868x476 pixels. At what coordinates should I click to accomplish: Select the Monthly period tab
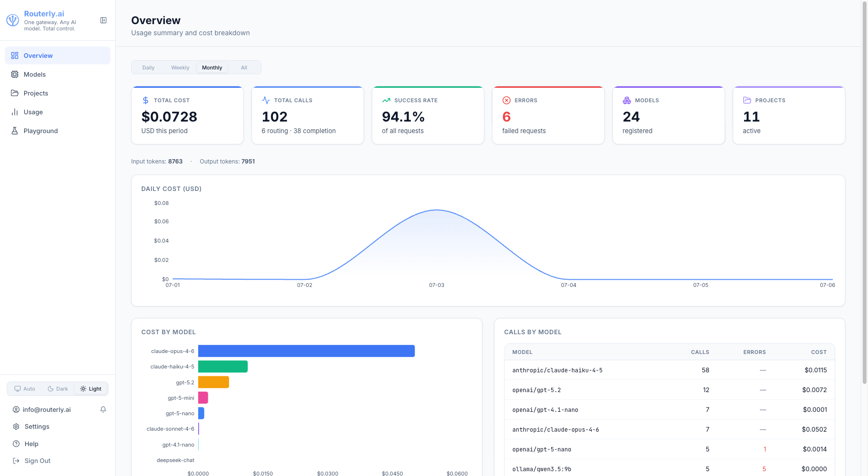pyautogui.click(x=212, y=68)
